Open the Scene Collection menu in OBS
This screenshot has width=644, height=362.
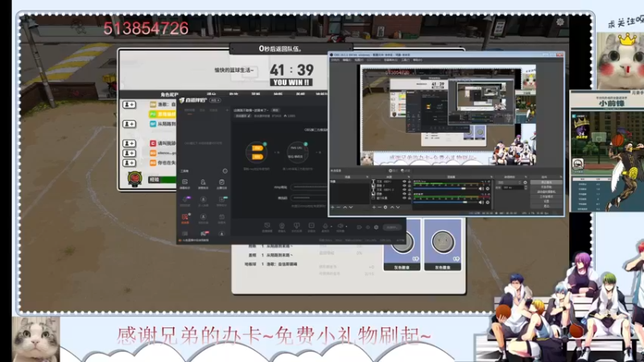click(391, 60)
